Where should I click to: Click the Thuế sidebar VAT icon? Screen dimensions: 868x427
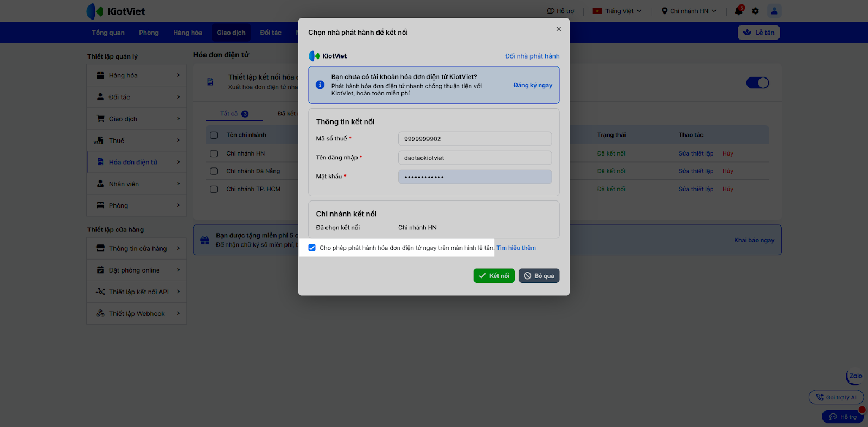pyautogui.click(x=99, y=140)
